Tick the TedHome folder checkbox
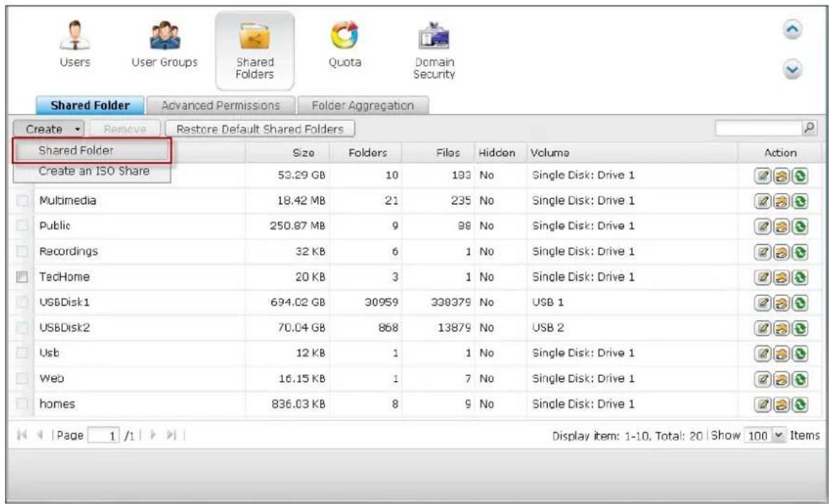829x504 pixels. point(23,276)
